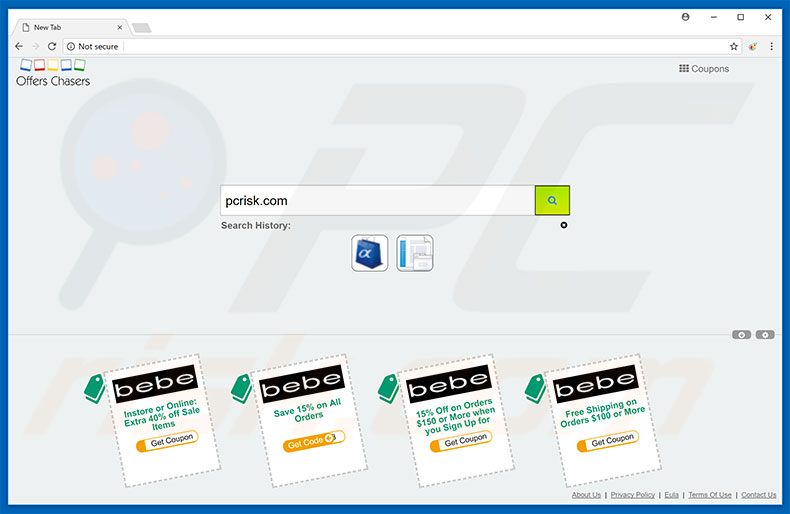790x514 pixels.
Task: Get Coupon for 15% Off Orders $150 or More
Action: point(461,441)
